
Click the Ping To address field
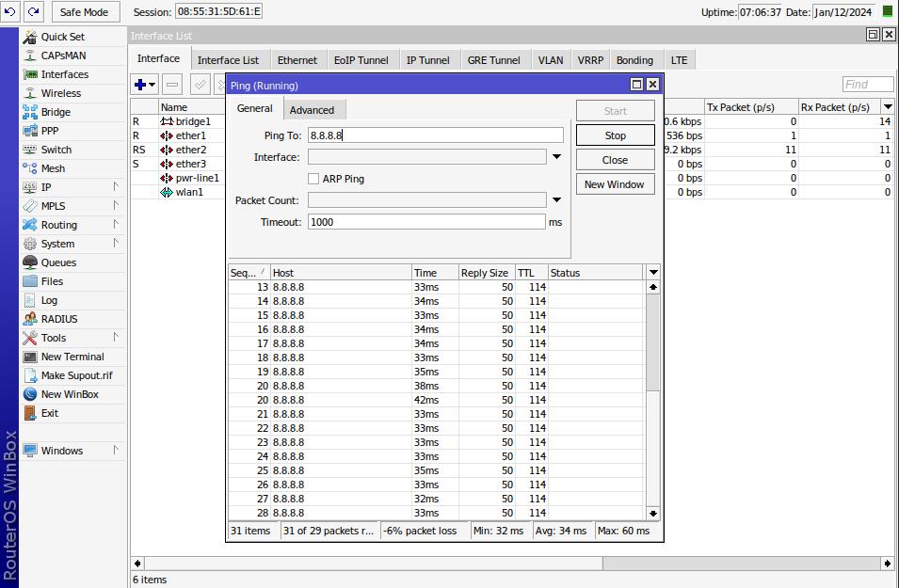tap(436, 135)
